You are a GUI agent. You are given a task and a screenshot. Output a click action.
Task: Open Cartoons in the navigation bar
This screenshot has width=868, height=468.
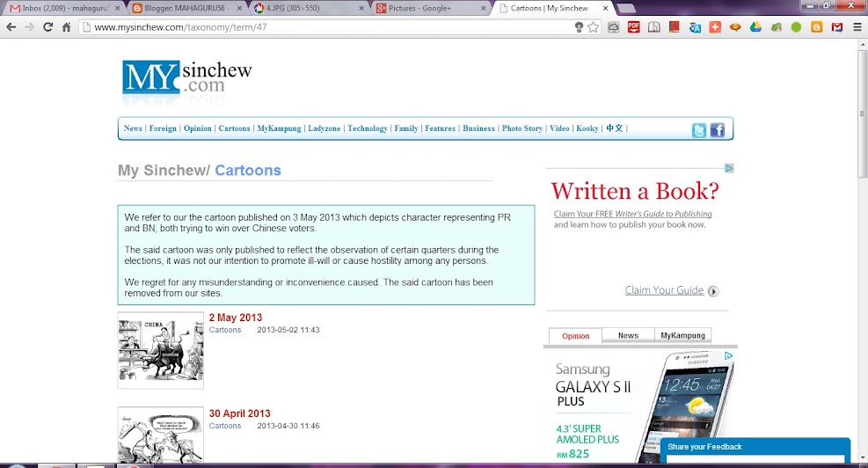coord(234,128)
